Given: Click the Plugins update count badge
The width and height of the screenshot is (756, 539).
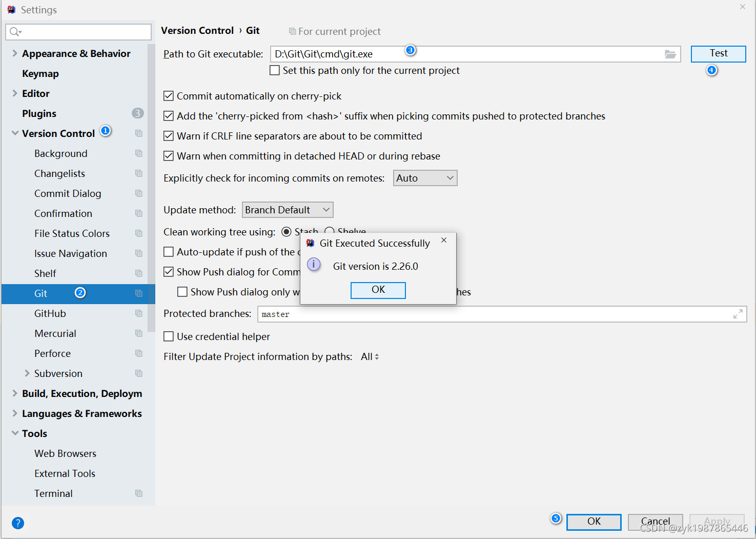Looking at the screenshot, I should click(137, 113).
